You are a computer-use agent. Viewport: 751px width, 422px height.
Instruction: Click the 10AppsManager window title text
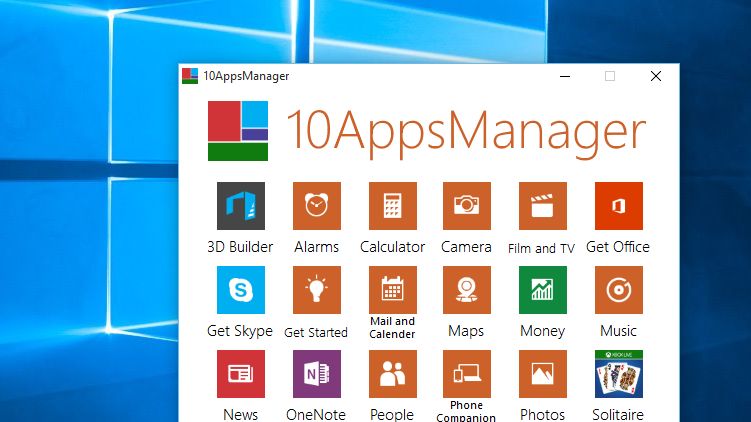tap(246, 76)
